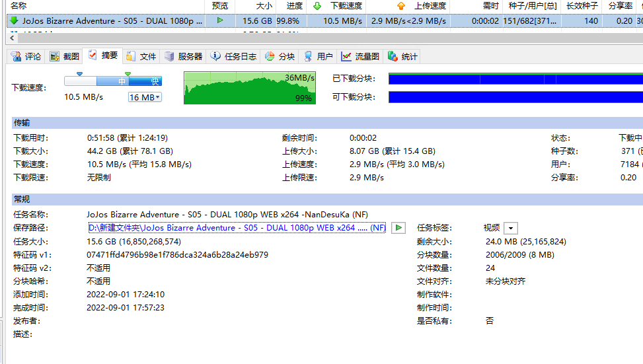This screenshot has width=643, height=364.
Task: View the 任务日志 (Task Log) tab
Action: click(234, 57)
